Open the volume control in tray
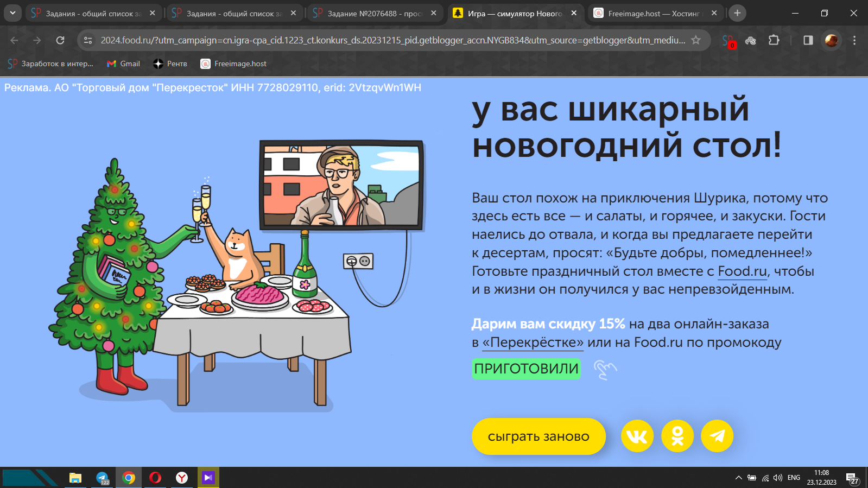This screenshot has height=488, width=868. click(x=778, y=478)
